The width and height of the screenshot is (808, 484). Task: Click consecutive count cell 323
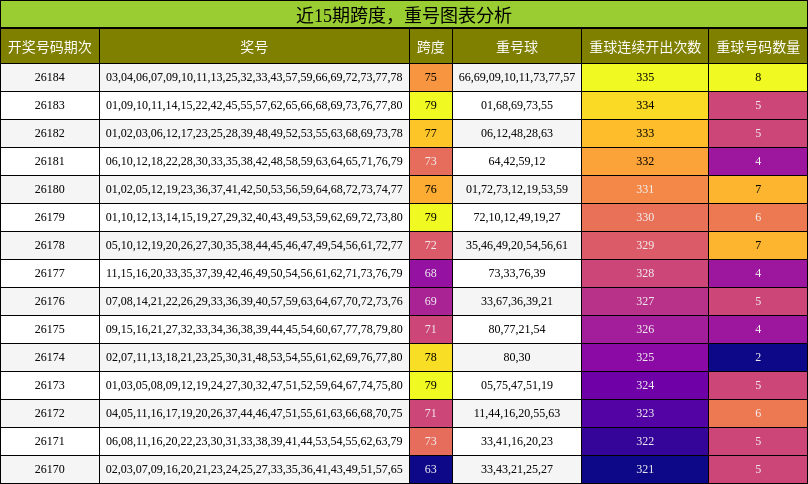tap(645, 413)
